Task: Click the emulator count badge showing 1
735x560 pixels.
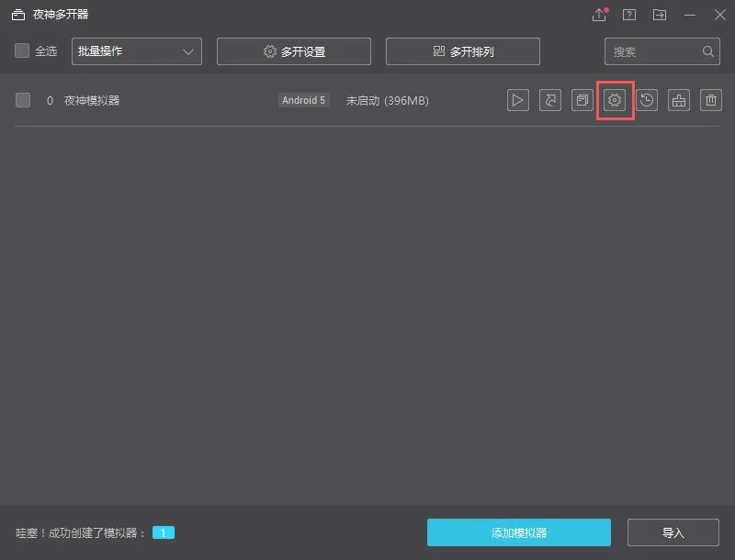Action: 164,532
